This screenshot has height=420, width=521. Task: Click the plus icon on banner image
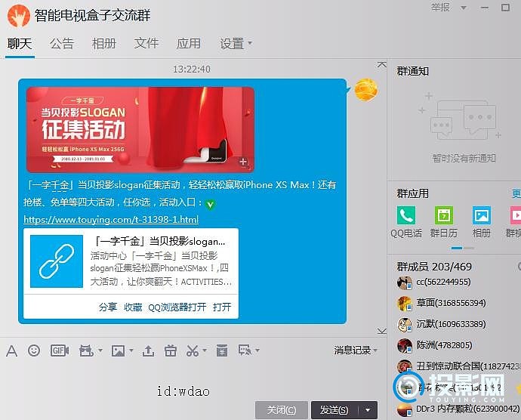[244, 162]
